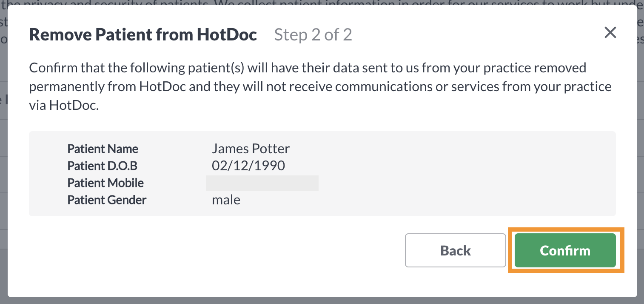Select the Patient Gender label
Viewport: 644px width, 304px height.
click(x=107, y=200)
